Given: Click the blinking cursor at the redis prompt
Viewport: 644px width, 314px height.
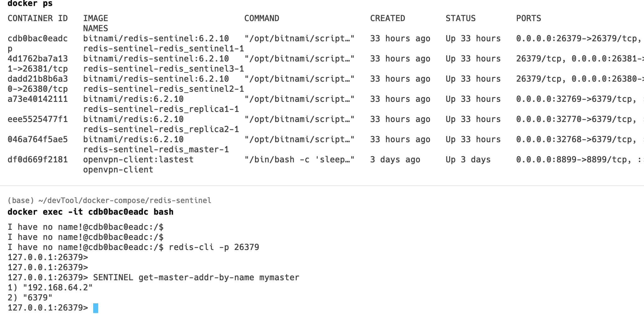Looking at the screenshot, I should tap(96, 308).
